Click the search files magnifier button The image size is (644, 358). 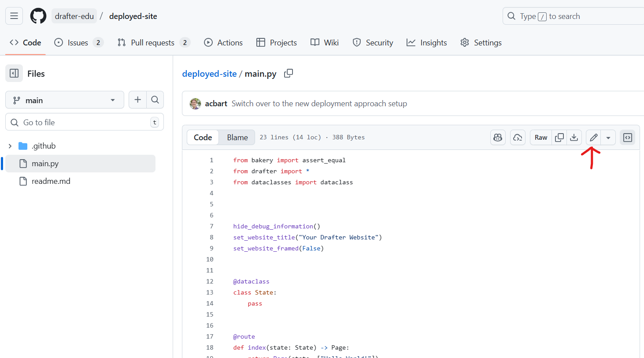click(155, 100)
